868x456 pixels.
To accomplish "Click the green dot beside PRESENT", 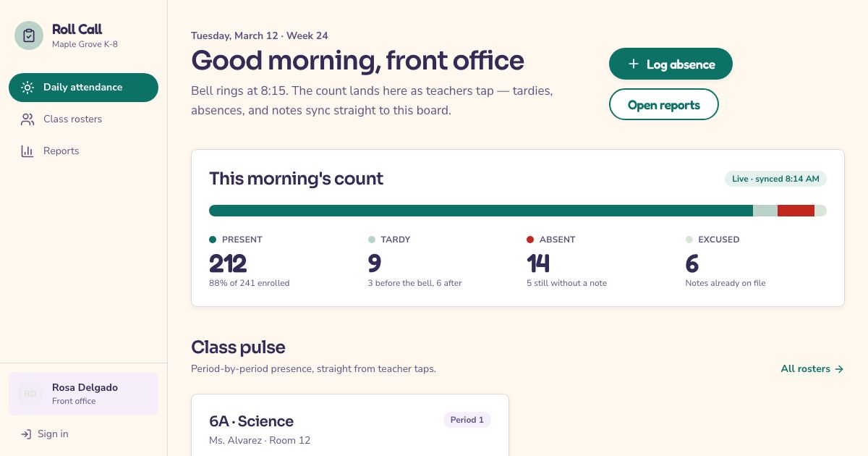I will pos(213,240).
